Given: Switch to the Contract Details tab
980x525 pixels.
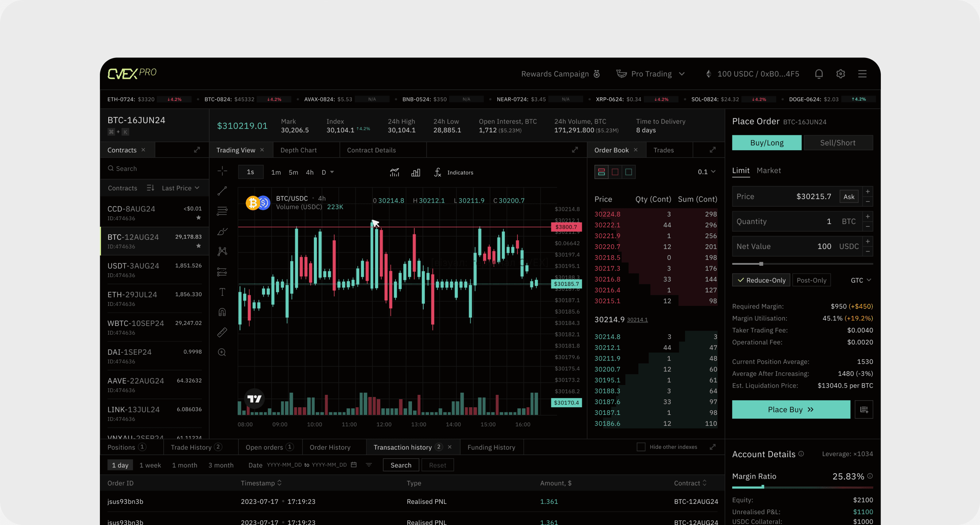Looking at the screenshot, I should [x=371, y=150].
